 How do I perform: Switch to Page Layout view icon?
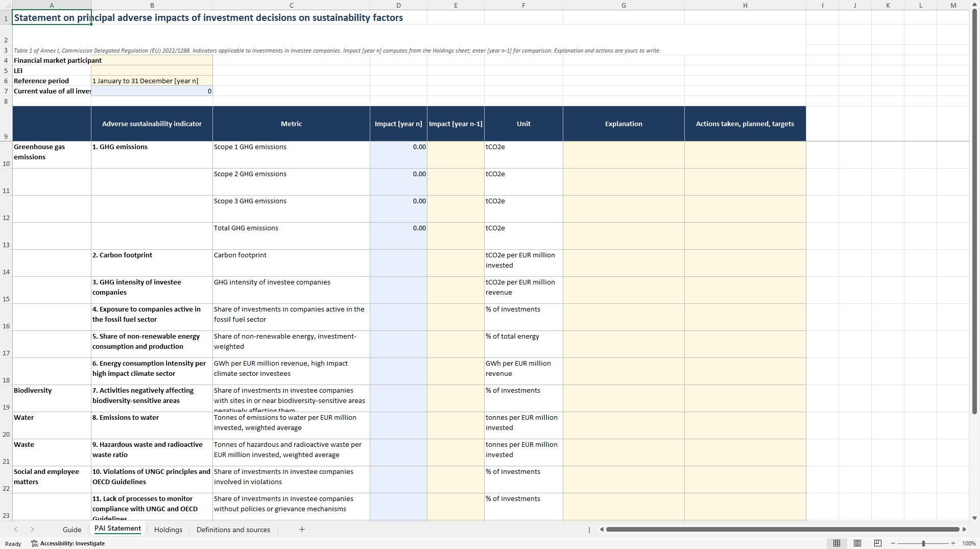pos(857,543)
